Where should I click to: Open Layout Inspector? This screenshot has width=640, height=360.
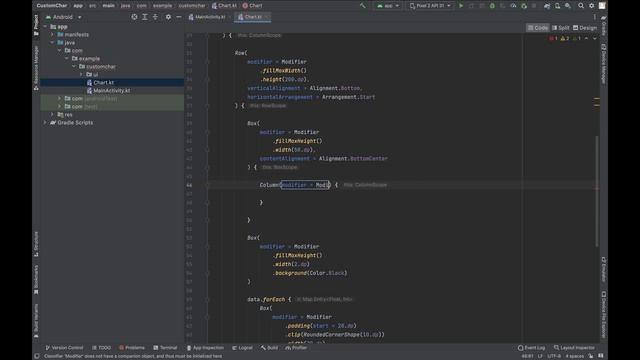(x=574, y=348)
